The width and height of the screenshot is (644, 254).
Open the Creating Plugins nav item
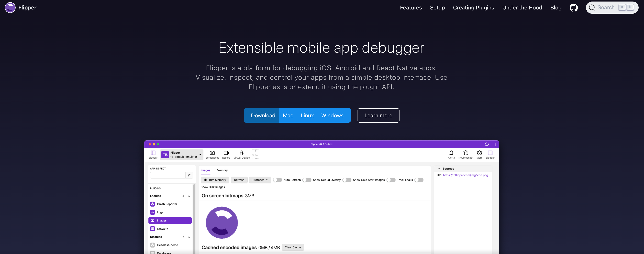coord(473,8)
